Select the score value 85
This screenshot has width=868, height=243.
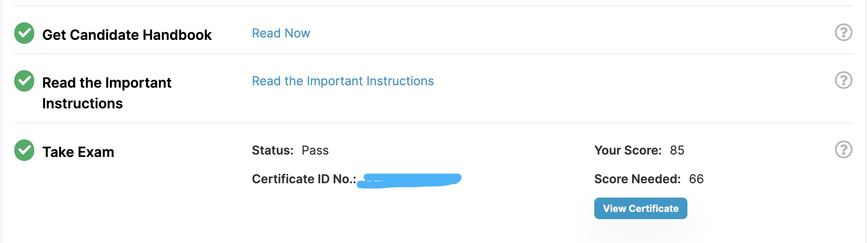point(677,150)
